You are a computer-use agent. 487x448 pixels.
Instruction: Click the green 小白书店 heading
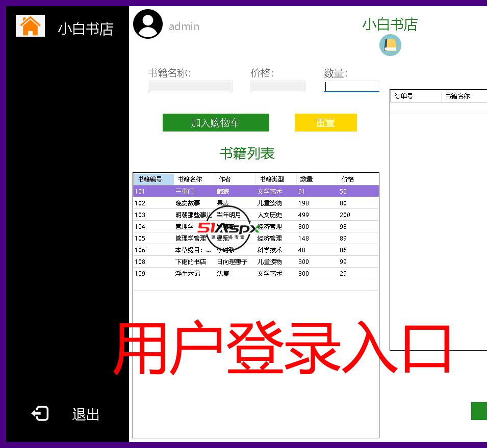pyautogui.click(x=390, y=24)
